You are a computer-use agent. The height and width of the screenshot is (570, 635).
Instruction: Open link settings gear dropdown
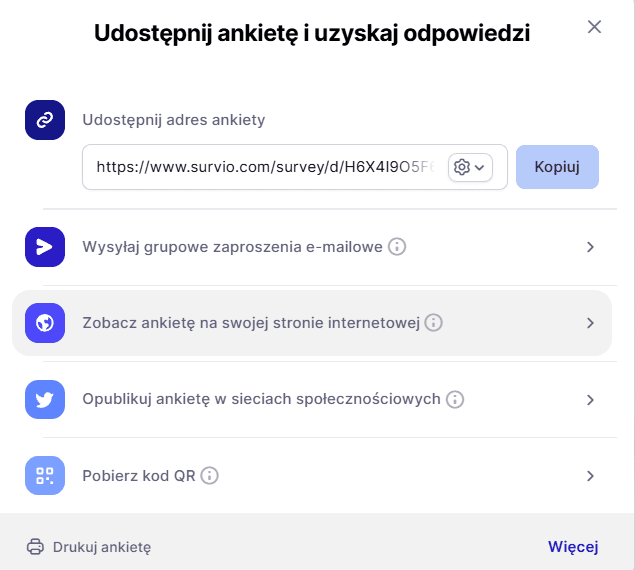(x=469, y=167)
